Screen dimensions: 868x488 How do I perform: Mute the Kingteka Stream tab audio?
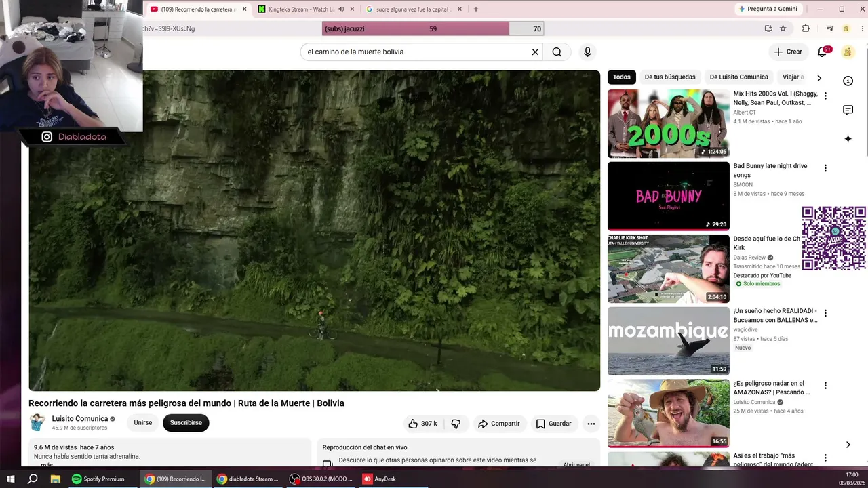pyautogui.click(x=341, y=9)
